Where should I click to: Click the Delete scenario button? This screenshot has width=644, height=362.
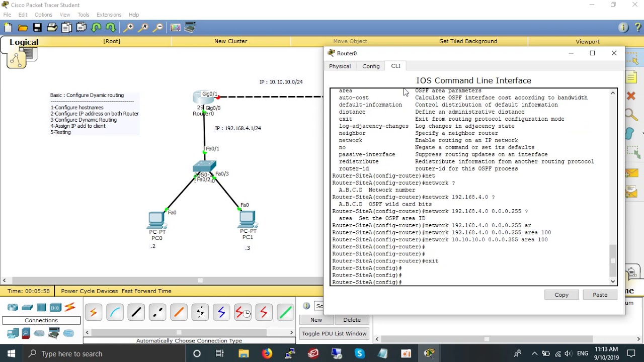pyautogui.click(x=352, y=320)
